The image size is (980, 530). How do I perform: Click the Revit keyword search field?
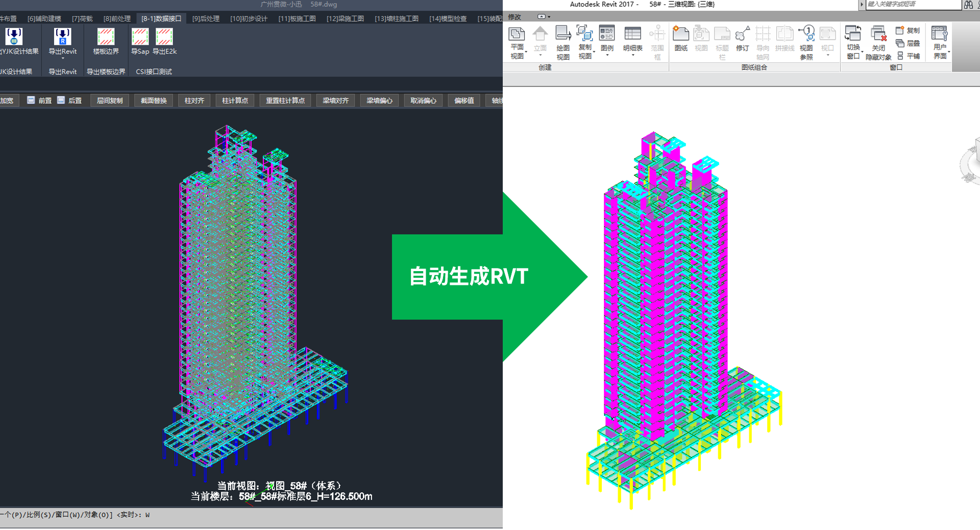coord(913,5)
